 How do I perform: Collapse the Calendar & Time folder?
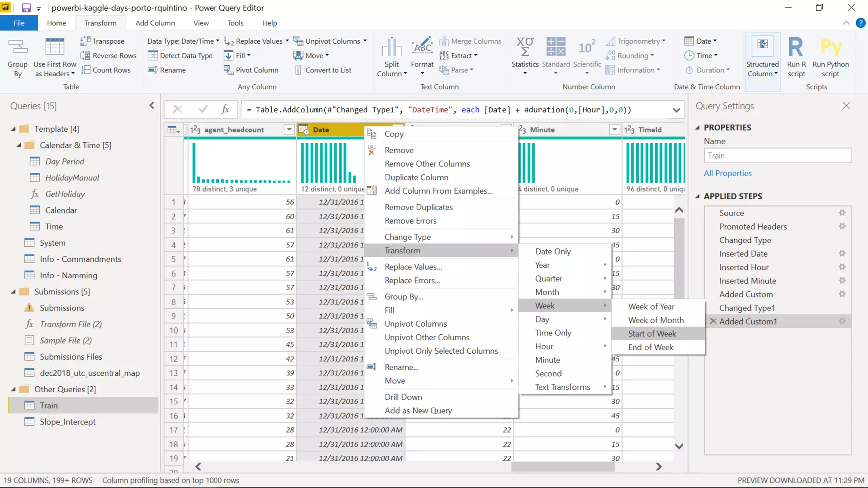pos(19,145)
